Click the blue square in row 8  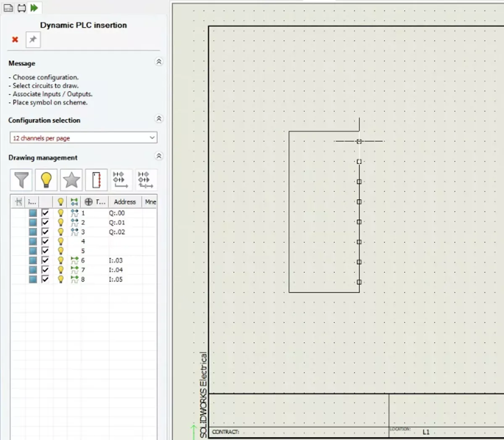point(33,279)
